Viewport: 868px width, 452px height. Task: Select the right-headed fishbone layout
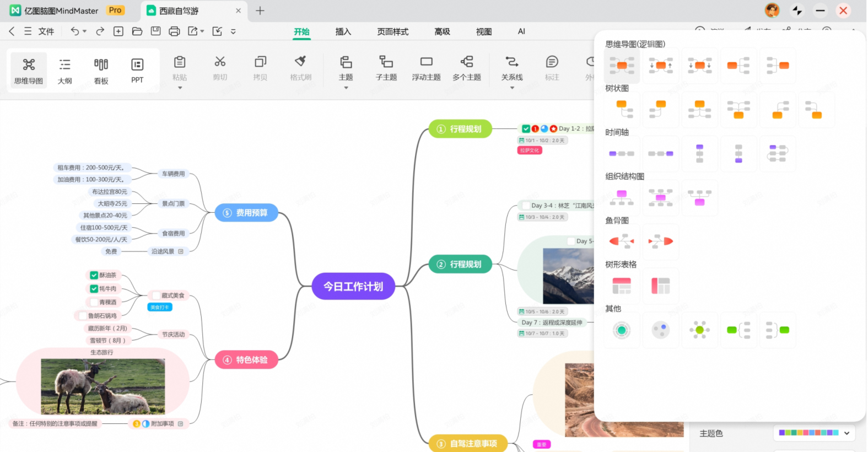pyautogui.click(x=661, y=241)
